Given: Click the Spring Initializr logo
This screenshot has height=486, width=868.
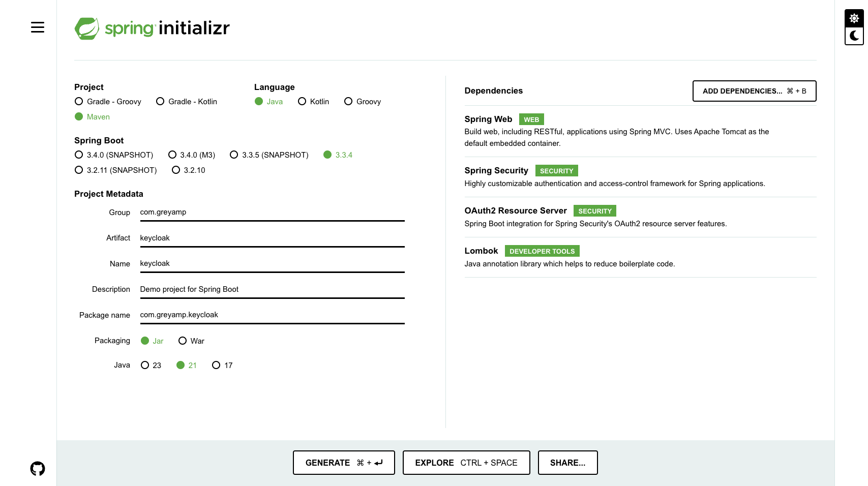Looking at the screenshot, I should (152, 28).
